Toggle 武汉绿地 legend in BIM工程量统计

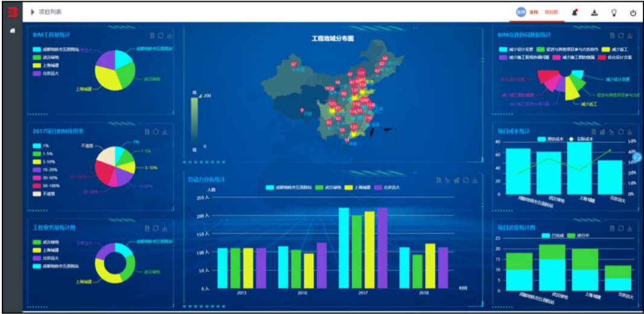coord(45,57)
